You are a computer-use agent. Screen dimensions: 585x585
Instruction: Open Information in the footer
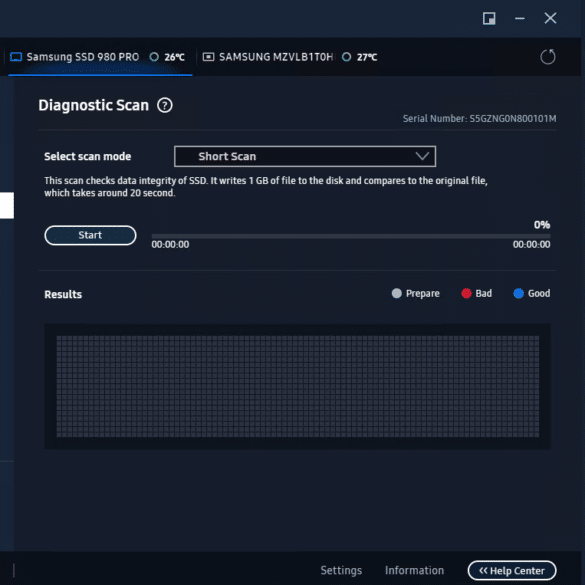click(x=414, y=570)
